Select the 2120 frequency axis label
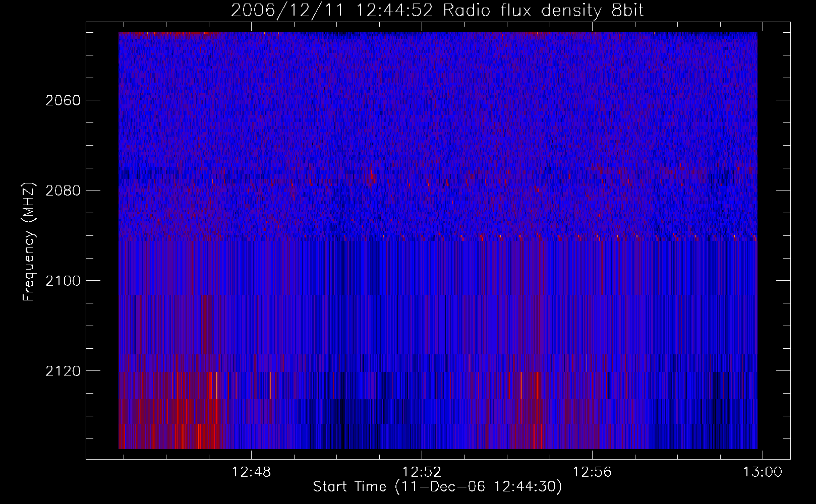816x504 pixels. click(x=63, y=371)
